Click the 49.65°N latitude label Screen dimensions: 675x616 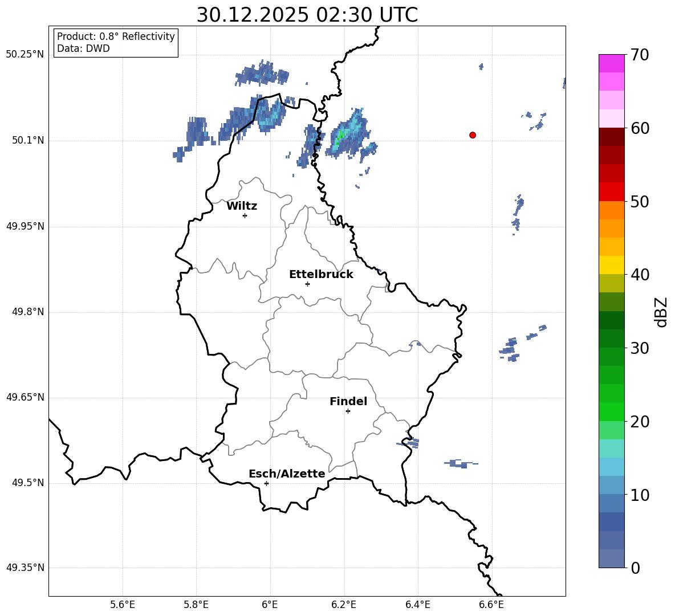(x=25, y=397)
